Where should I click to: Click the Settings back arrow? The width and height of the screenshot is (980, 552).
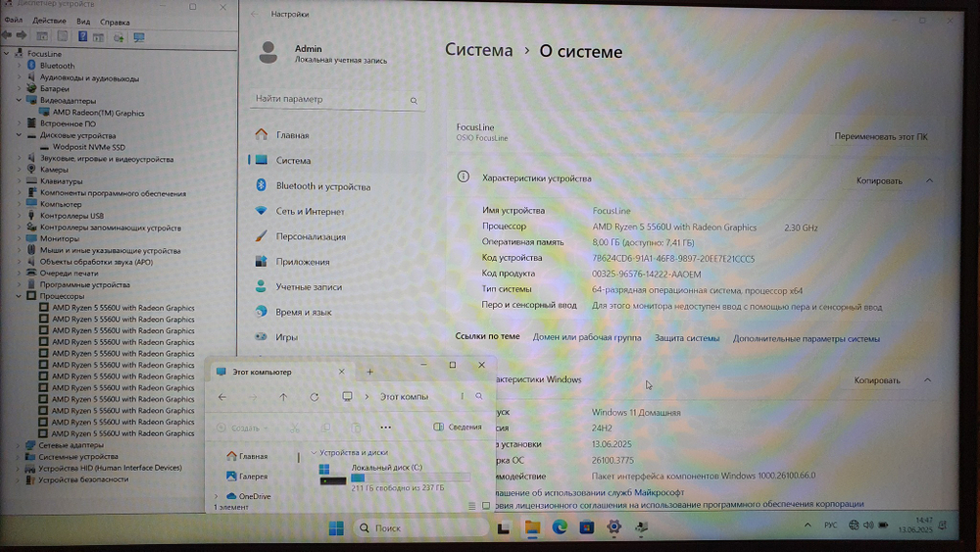pos(255,14)
